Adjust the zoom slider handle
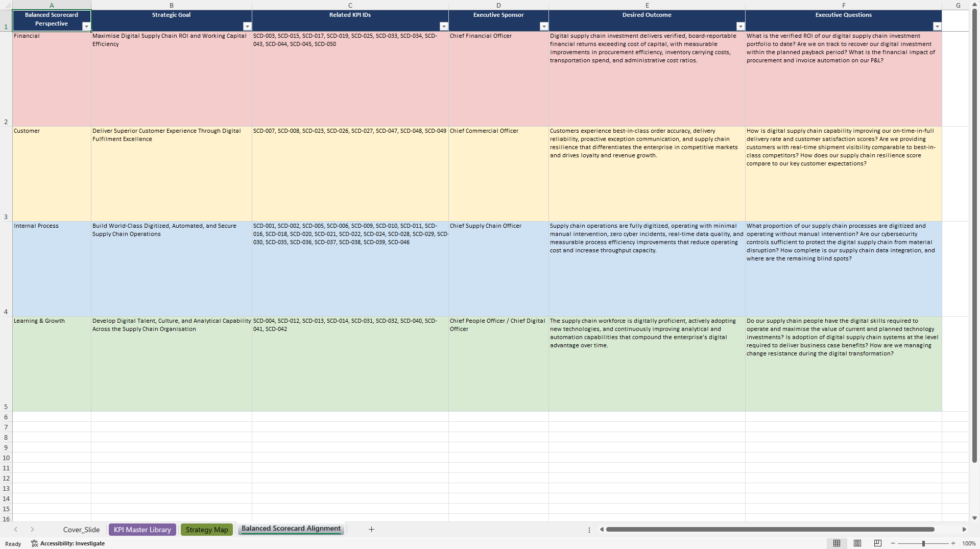This screenshot has width=980, height=549. tap(923, 543)
